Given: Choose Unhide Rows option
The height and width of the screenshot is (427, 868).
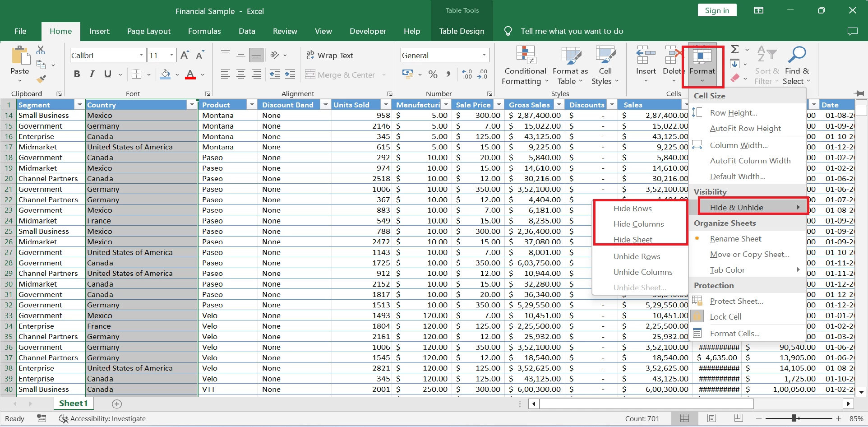Looking at the screenshot, I should 637,256.
